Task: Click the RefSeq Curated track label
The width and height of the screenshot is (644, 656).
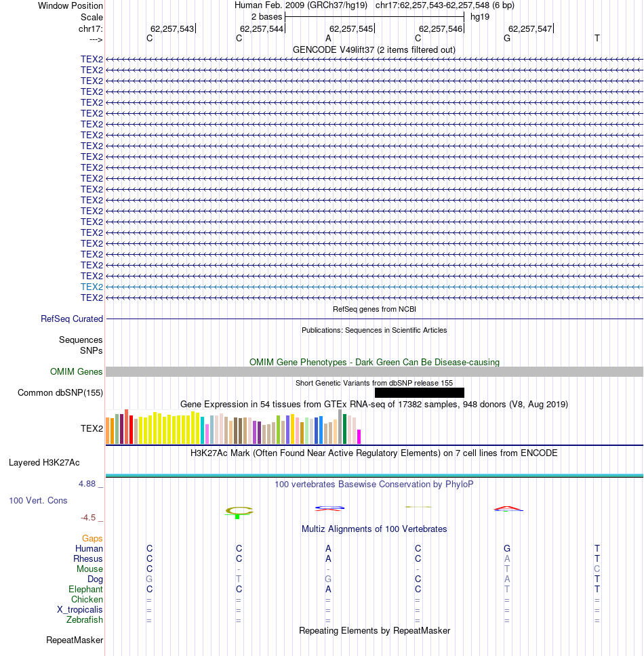Action: (72, 319)
